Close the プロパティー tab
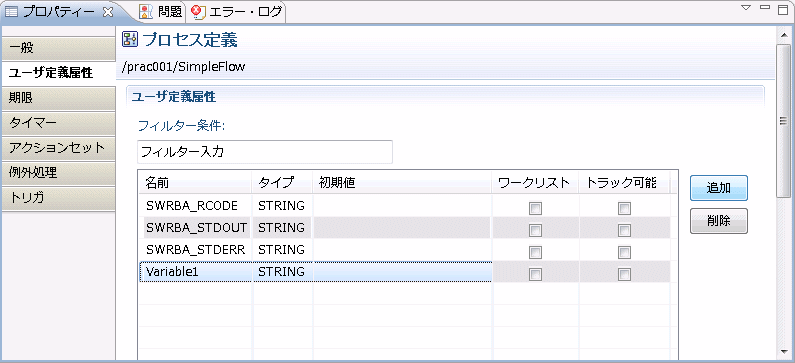Viewport: 795px width, 363px height. tap(107, 12)
